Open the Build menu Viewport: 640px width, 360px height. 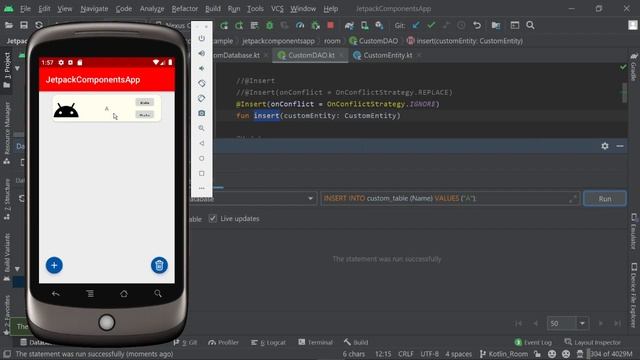coord(213,9)
